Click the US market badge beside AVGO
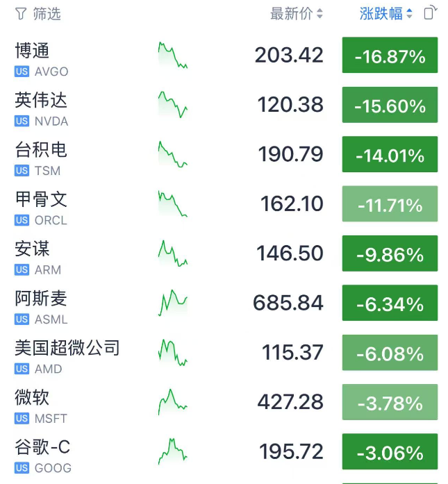This screenshot has height=484, width=448. (22, 72)
